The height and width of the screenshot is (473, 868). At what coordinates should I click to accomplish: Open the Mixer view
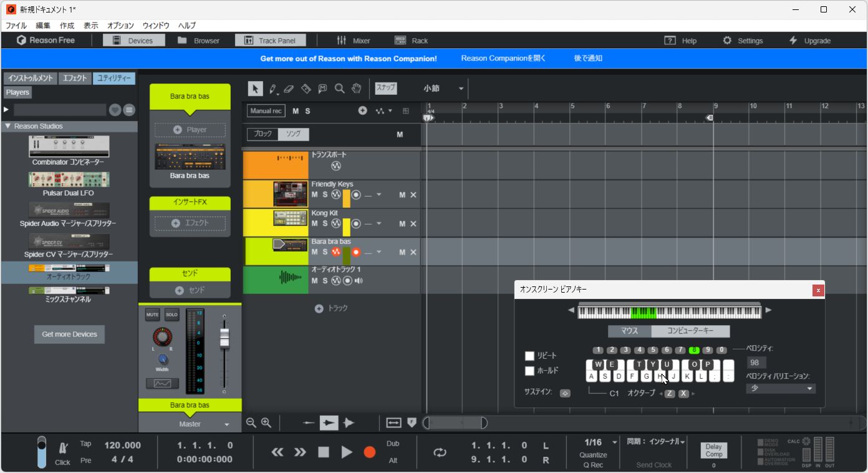coord(354,41)
